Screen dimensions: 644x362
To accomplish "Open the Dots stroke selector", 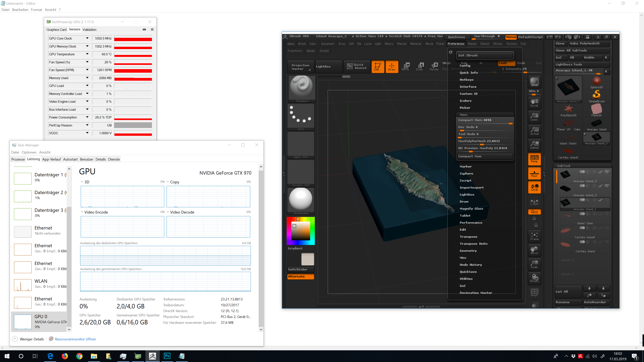I will click(301, 117).
